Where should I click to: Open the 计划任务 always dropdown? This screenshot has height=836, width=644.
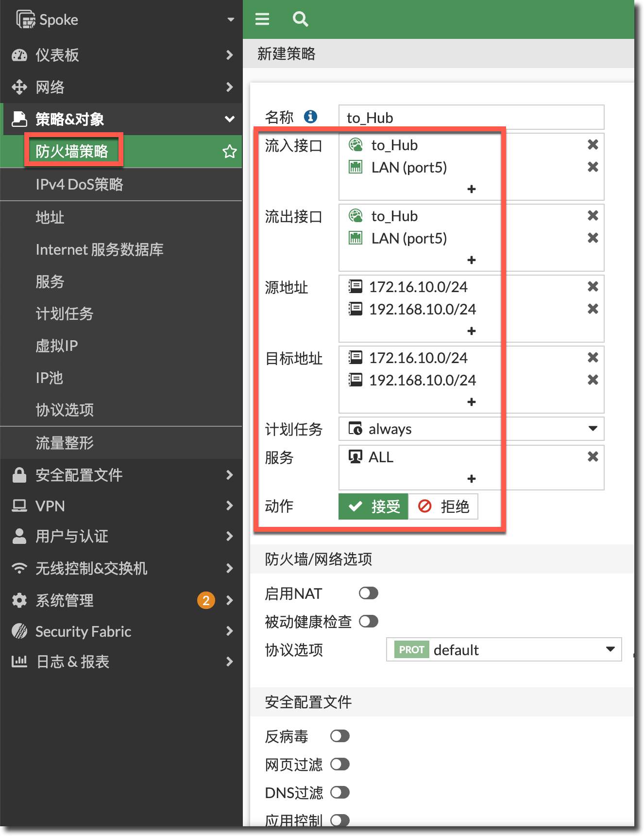coord(593,429)
